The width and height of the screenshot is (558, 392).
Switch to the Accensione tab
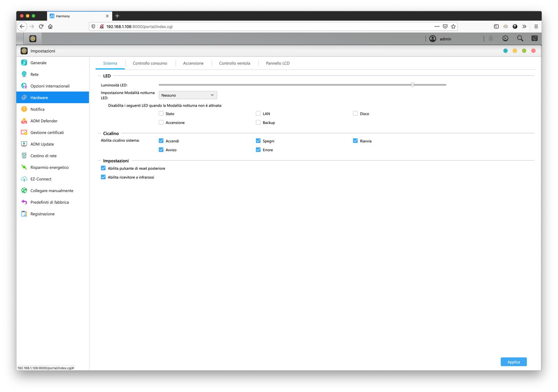[193, 63]
